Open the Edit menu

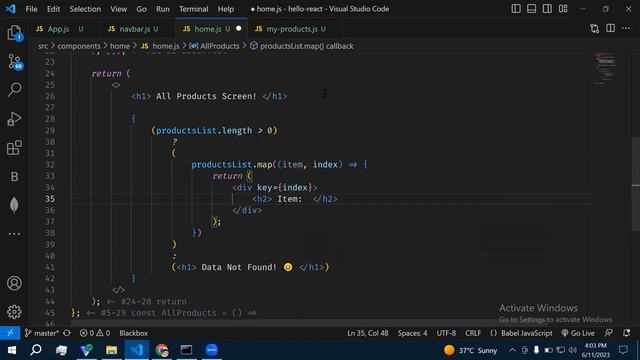[x=53, y=9]
